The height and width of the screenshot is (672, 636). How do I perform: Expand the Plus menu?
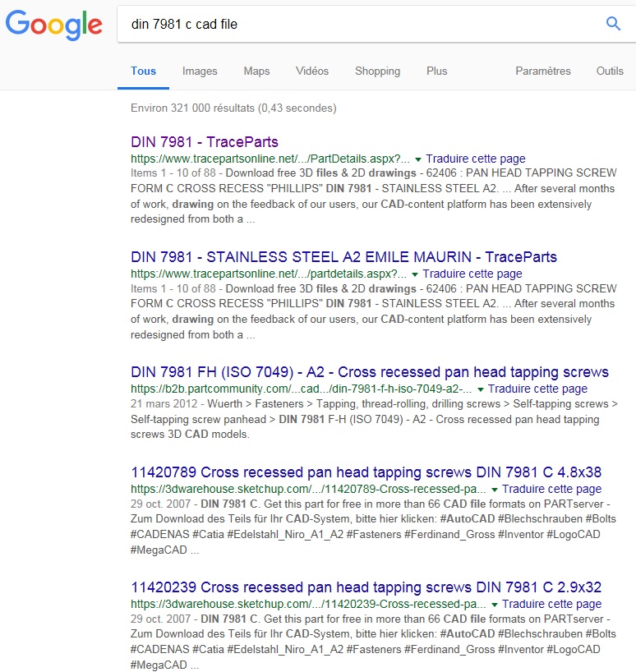436,71
